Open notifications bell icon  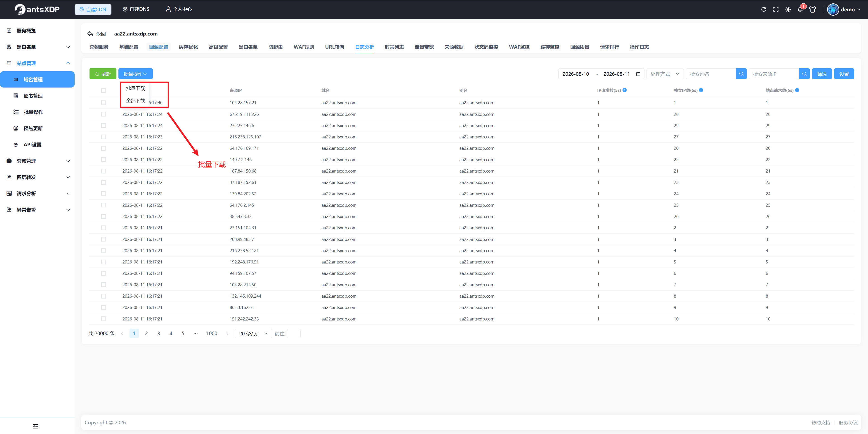pyautogui.click(x=800, y=9)
